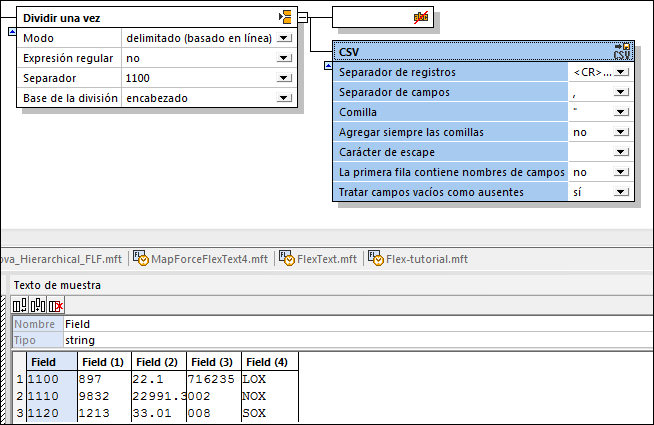This screenshot has height=425, width=654.
Task: Open Tratar campos vacíos como ausentes dropdown
Action: (621, 192)
